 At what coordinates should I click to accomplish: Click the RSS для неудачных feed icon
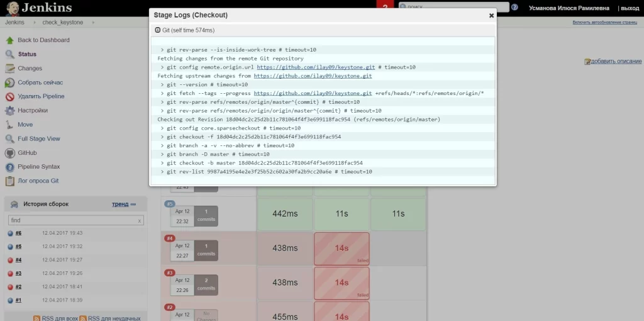click(82, 318)
